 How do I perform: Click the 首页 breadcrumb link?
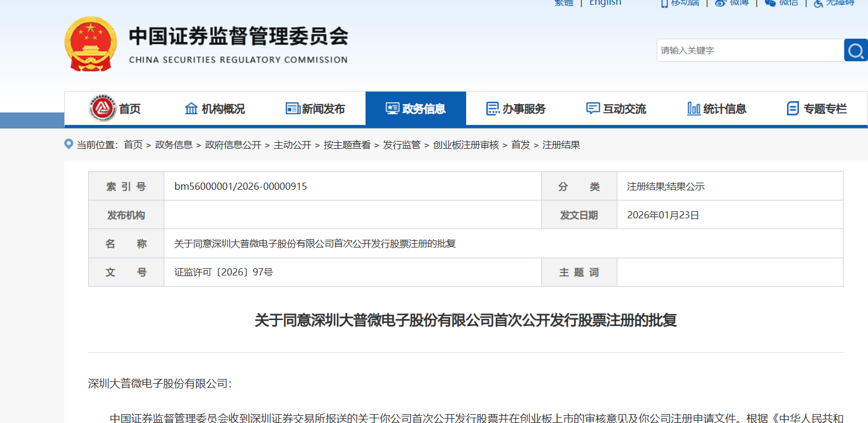[x=133, y=145]
